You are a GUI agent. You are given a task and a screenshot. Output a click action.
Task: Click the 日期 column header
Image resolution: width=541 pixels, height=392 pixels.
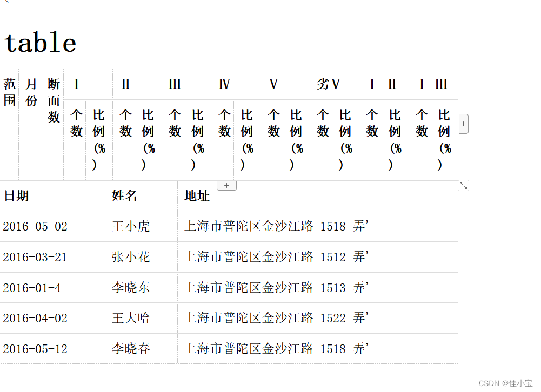(16, 196)
